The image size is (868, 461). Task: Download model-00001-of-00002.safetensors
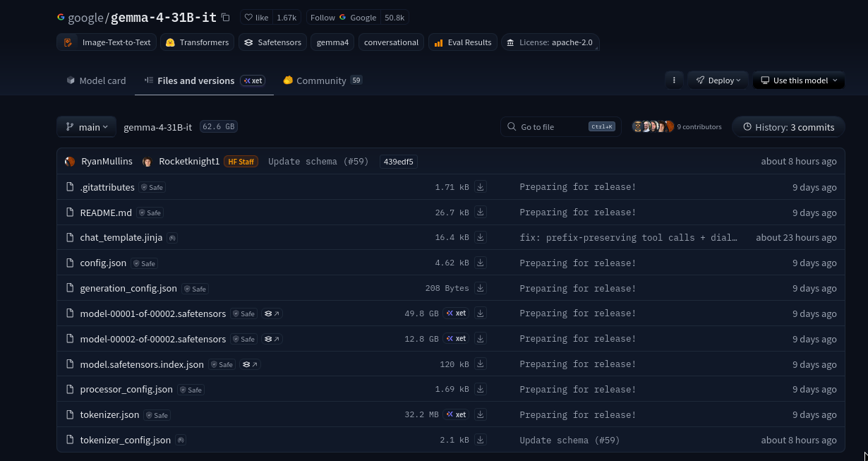point(481,313)
